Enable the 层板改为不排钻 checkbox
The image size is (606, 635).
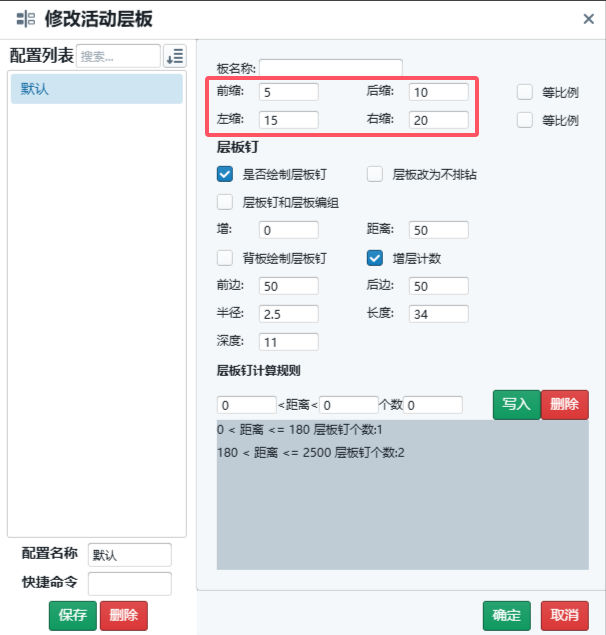point(375,174)
